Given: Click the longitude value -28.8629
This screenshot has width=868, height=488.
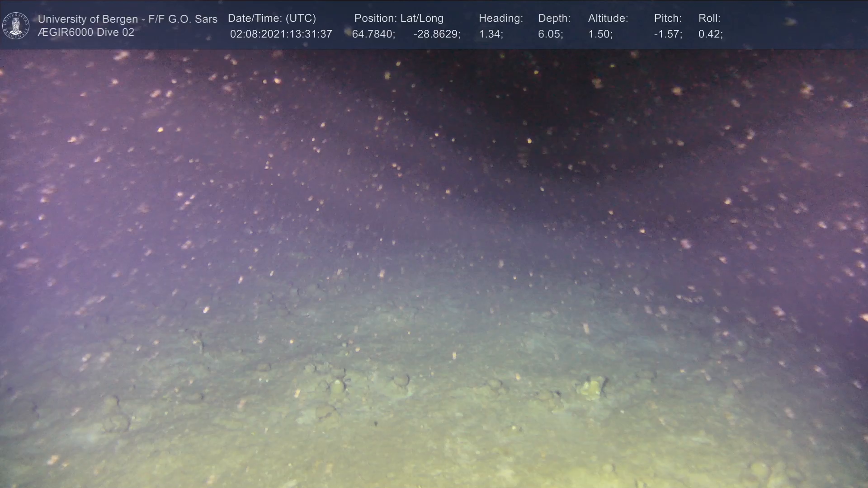Looking at the screenshot, I should point(436,34).
